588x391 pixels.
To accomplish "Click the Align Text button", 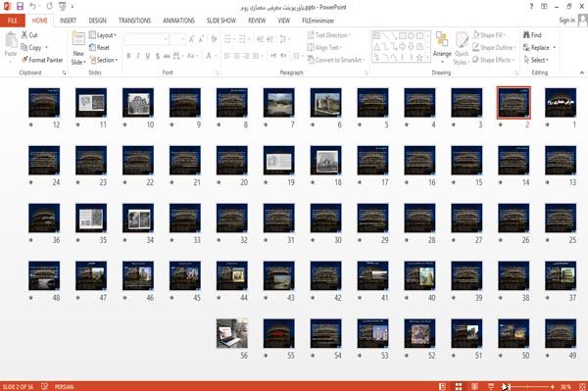I will coord(324,47).
